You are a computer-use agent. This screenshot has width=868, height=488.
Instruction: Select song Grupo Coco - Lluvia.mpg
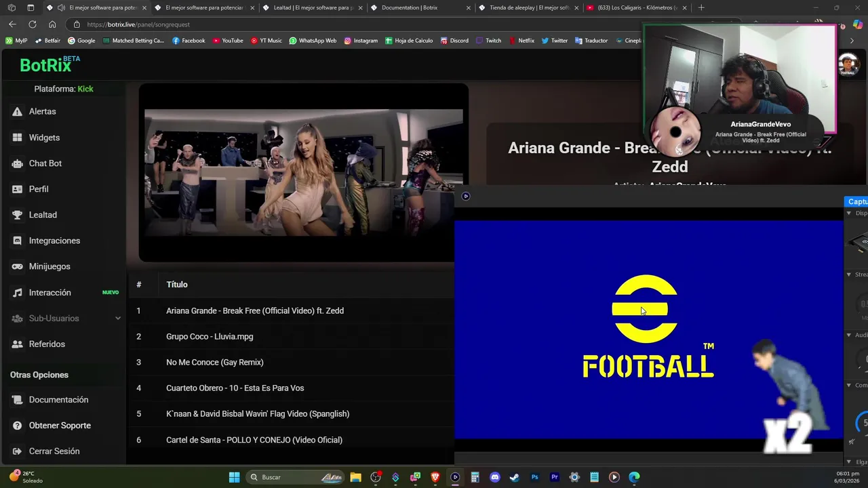tap(292, 336)
